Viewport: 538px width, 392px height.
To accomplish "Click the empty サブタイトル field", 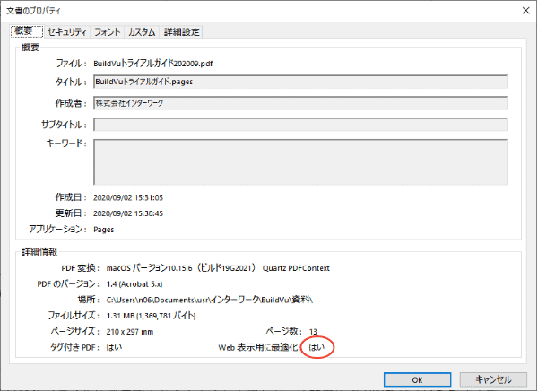I will 299,124.
